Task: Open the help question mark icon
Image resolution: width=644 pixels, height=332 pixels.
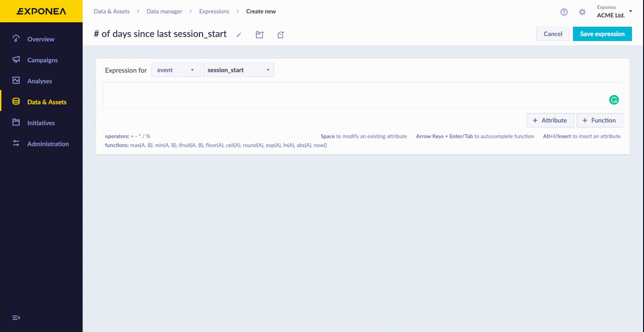Action: point(564,12)
